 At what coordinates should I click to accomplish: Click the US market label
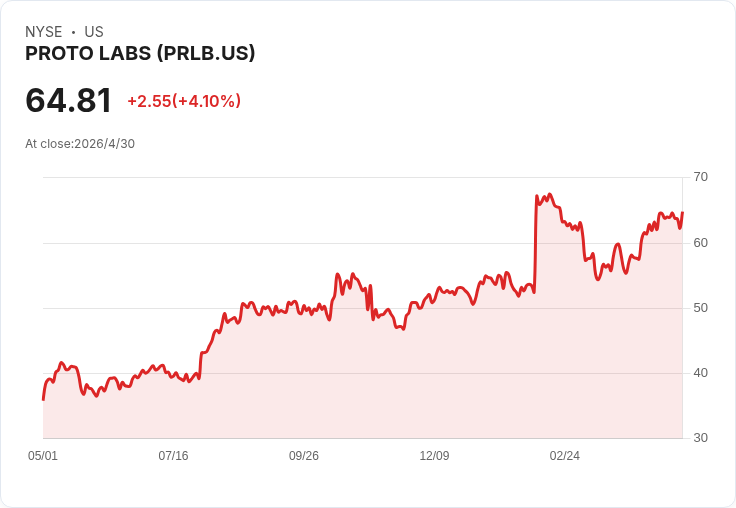click(94, 31)
